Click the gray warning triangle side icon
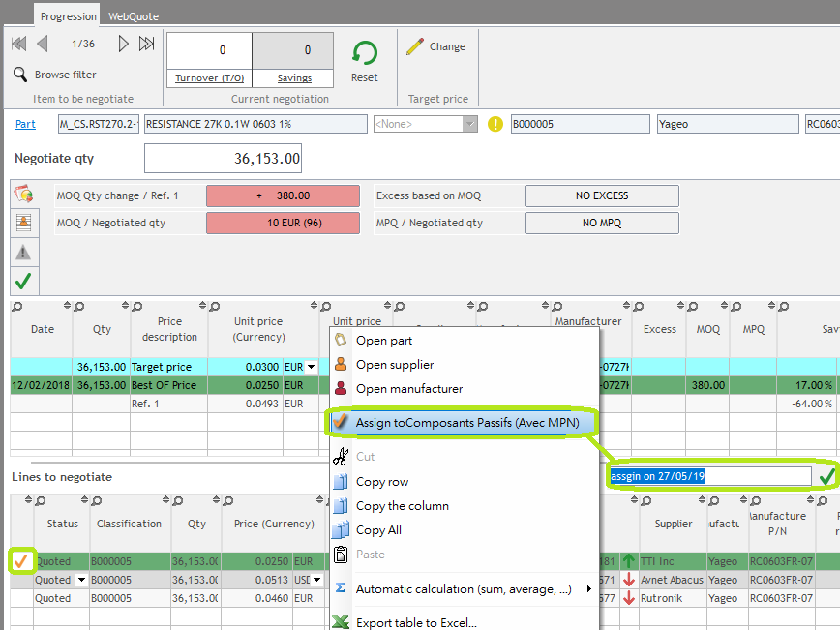 click(x=23, y=253)
